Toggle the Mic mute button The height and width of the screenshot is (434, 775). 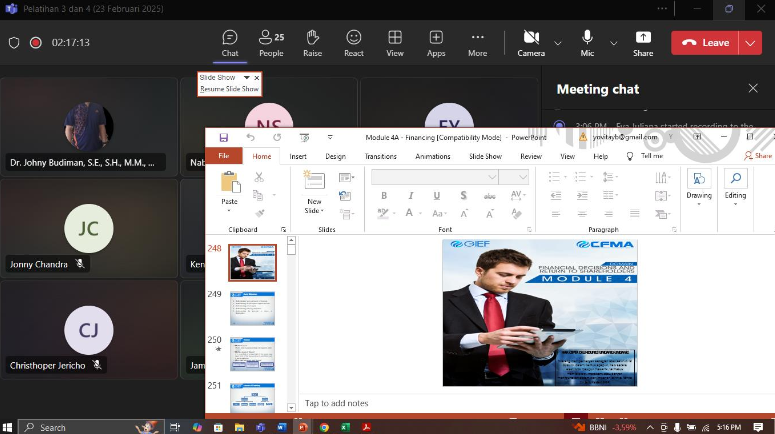pos(587,42)
